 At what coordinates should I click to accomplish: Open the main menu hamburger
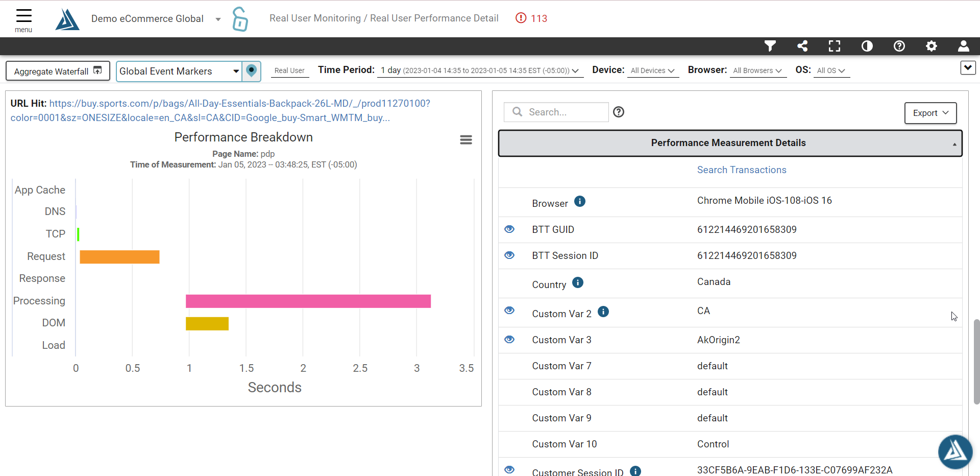click(23, 20)
